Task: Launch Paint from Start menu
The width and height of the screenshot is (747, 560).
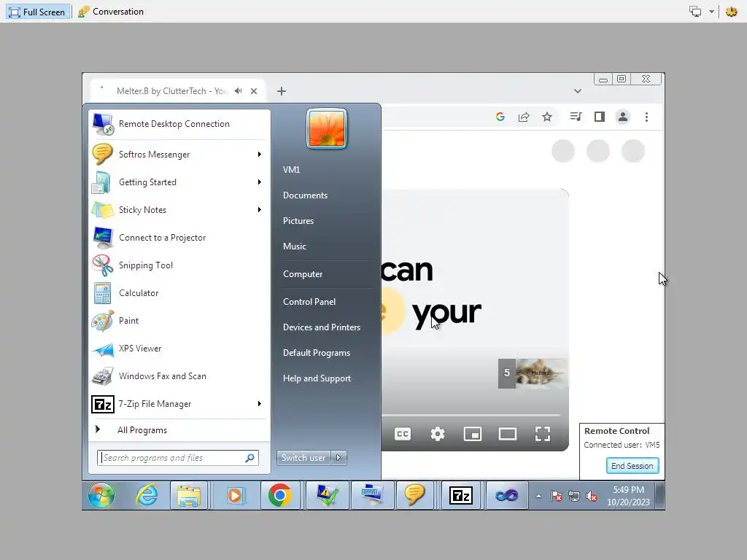Action: [x=179, y=321]
